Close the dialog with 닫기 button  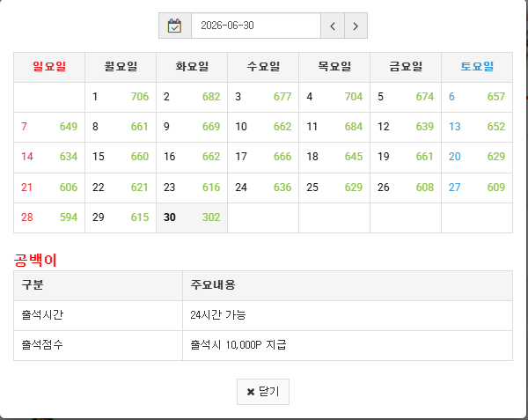tap(263, 392)
